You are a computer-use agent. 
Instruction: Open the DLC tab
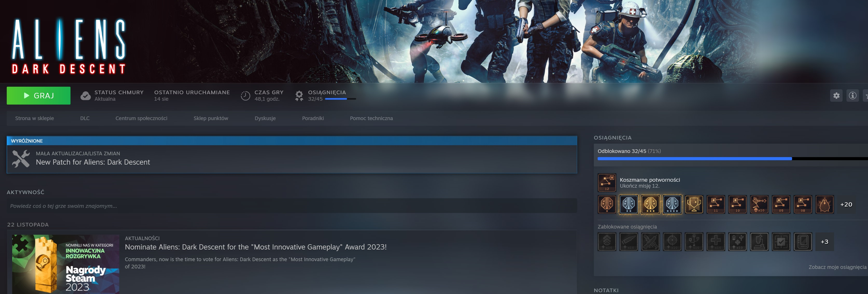(x=84, y=118)
